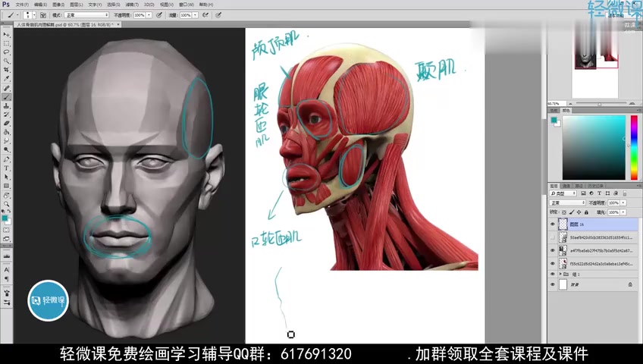Select the Eraser tool
This screenshot has width=643, height=364.
pos(6,123)
